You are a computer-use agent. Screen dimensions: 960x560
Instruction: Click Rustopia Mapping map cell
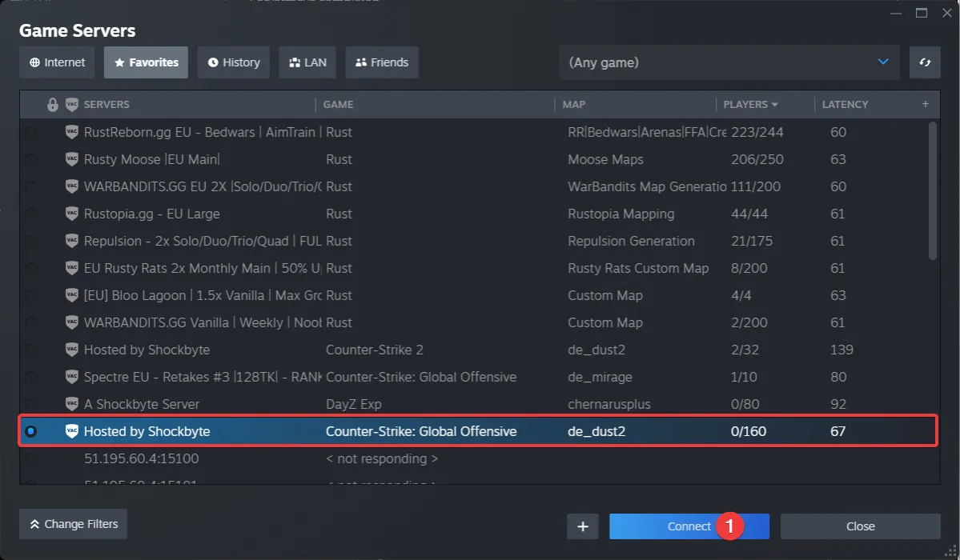point(621,214)
